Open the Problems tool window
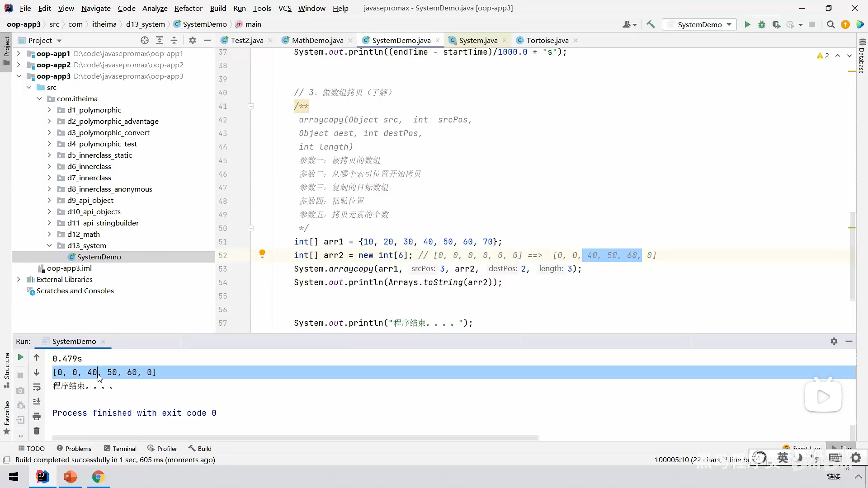Viewport: 868px width, 488px height. tap(74, 448)
